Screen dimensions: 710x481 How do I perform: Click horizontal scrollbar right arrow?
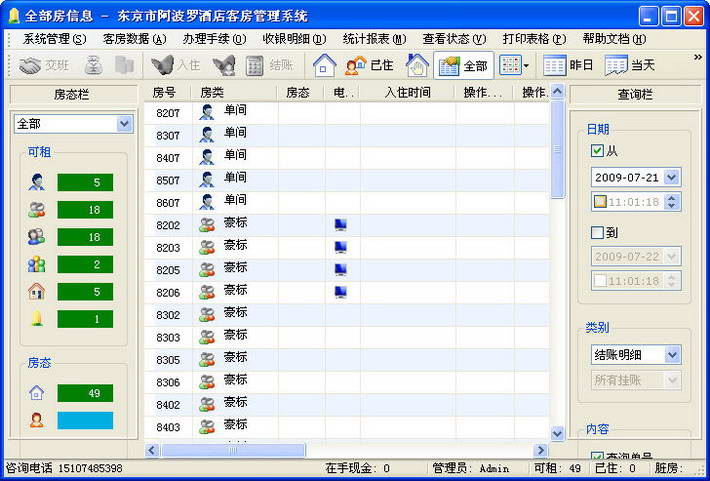click(x=540, y=450)
